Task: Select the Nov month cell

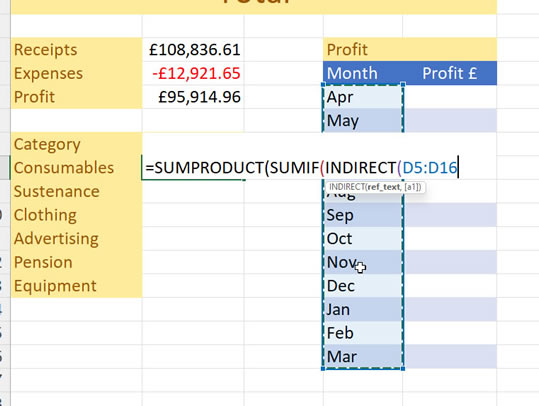Action: 363,262
